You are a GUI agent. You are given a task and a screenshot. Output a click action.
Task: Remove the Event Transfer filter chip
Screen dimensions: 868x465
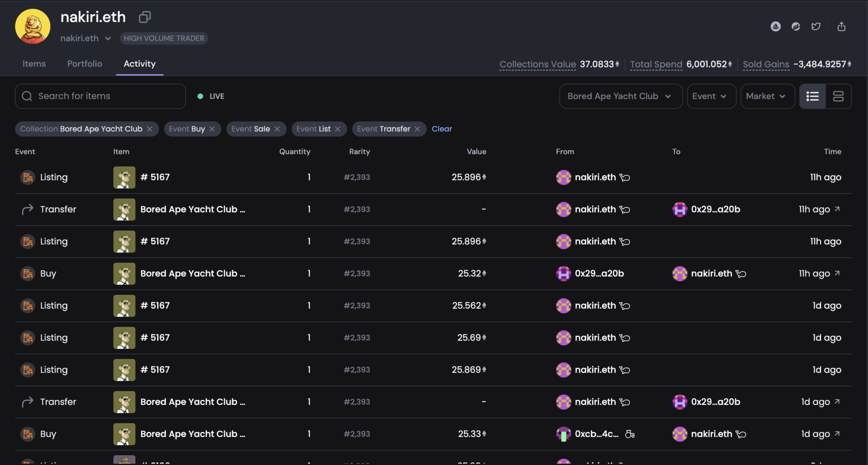coord(417,129)
